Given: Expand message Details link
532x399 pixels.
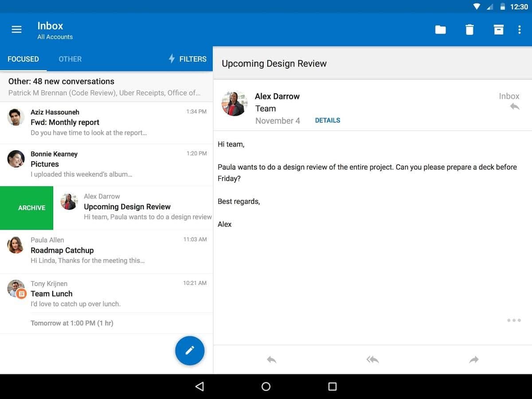Looking at the screenshot, I should 328,120.
